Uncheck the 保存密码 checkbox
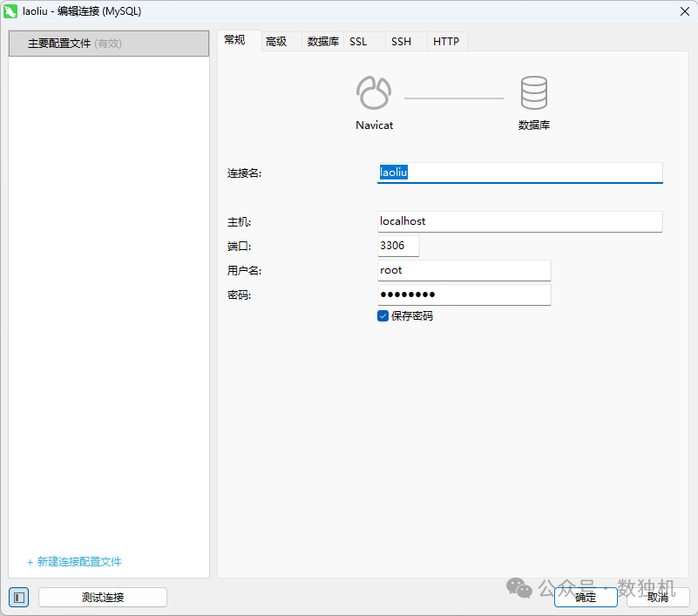Screen dimensions: 698x616 point(383,316)
